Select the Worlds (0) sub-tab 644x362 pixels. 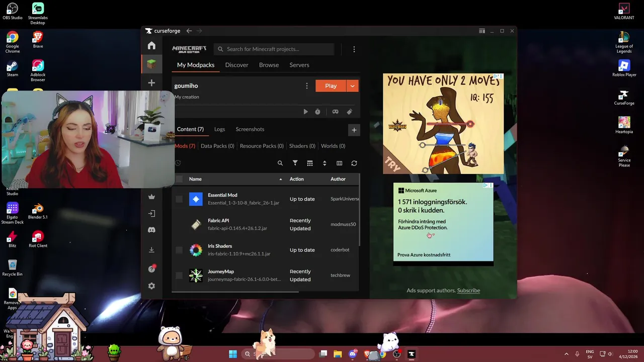(x=333, y=146)
